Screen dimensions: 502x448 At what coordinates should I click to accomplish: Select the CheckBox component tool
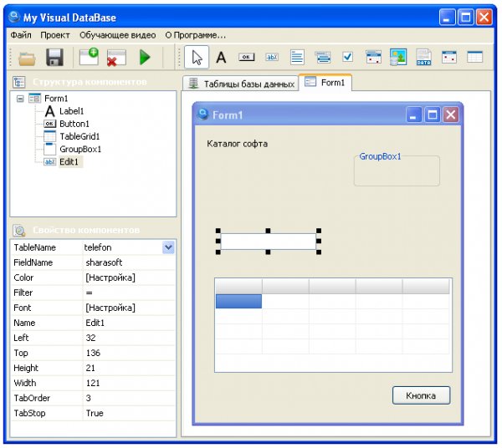coord(348,57)
